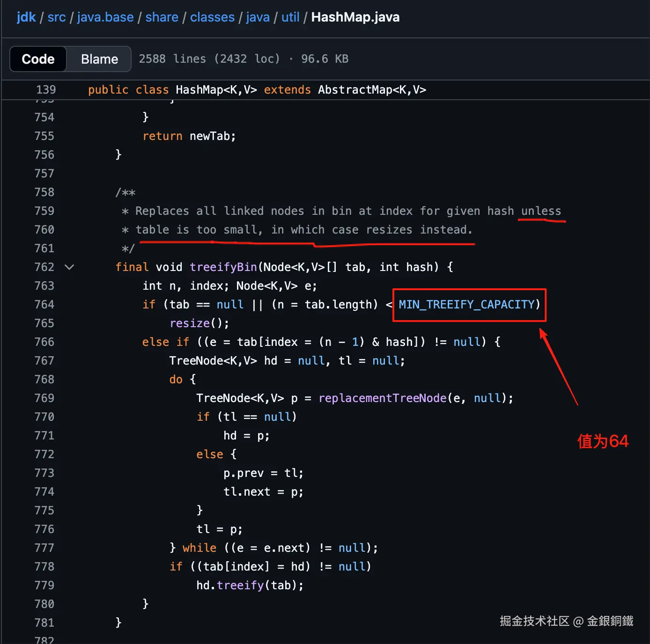Select line number 766
This screenshot has width=650, height=644.
44,342
